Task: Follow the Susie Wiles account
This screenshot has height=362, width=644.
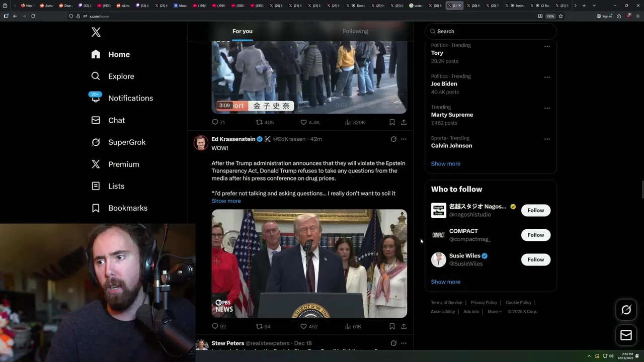Action: 536,259
